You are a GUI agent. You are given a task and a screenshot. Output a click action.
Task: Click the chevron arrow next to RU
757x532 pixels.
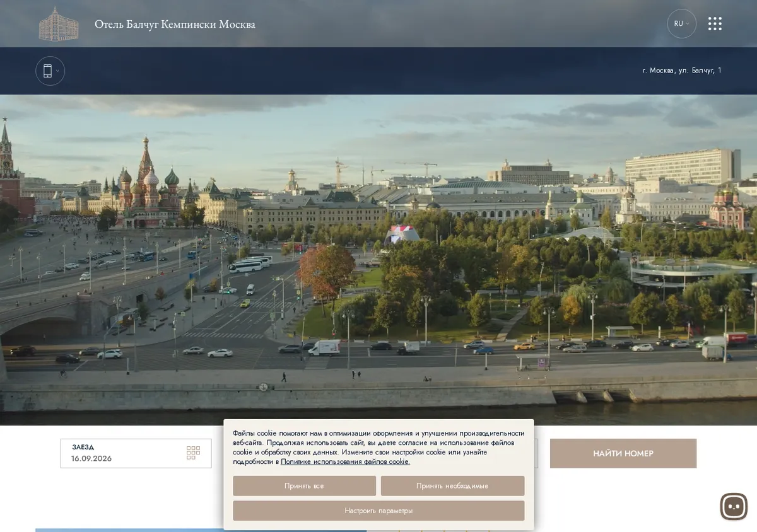coord(688,24)
